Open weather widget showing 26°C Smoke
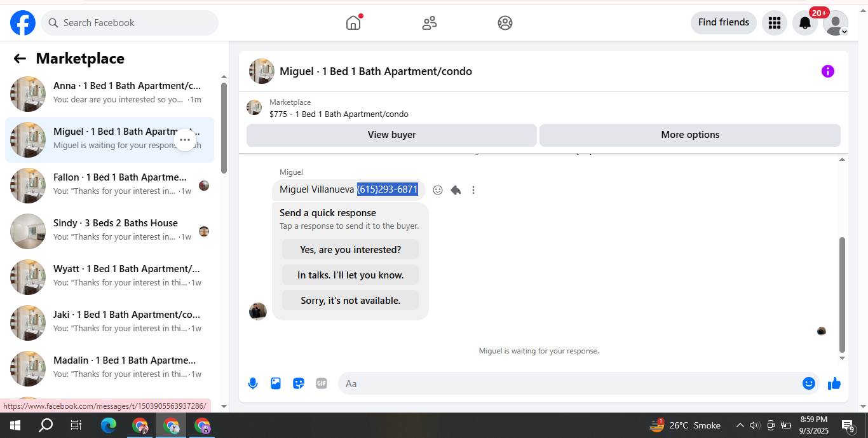 tap(685, 425)
